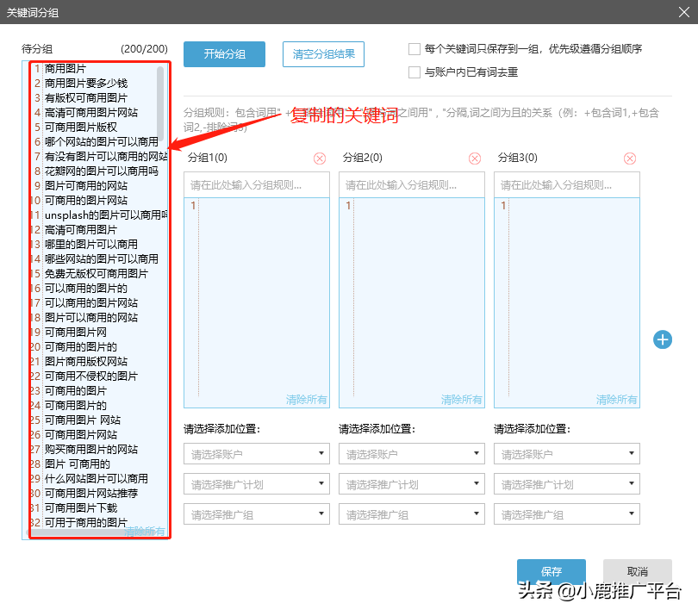
Task: Select keyword 什么网站图片可以商用
Action: click(97, 479)
